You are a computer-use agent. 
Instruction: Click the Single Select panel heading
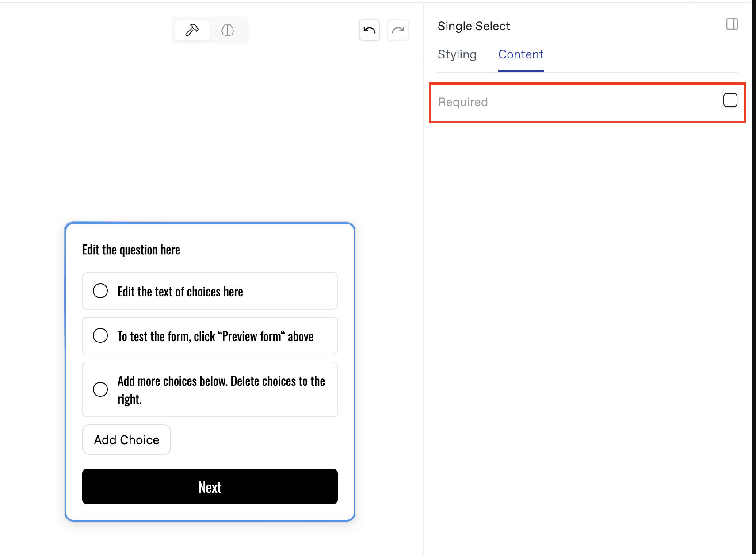click(x=474, y=26)
